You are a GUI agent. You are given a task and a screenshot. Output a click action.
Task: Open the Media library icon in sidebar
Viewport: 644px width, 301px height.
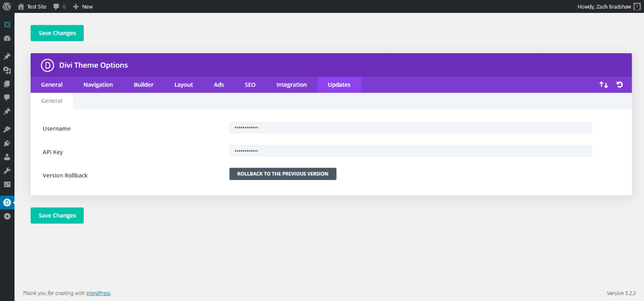7,70
